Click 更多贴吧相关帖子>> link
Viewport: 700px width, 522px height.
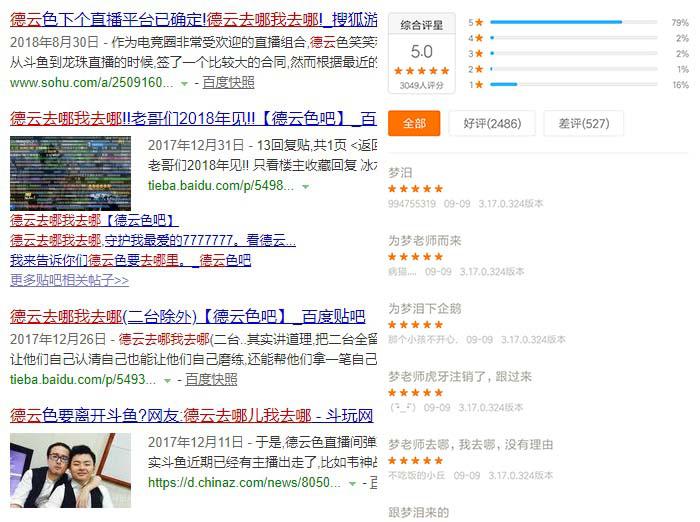click(69, 280)
